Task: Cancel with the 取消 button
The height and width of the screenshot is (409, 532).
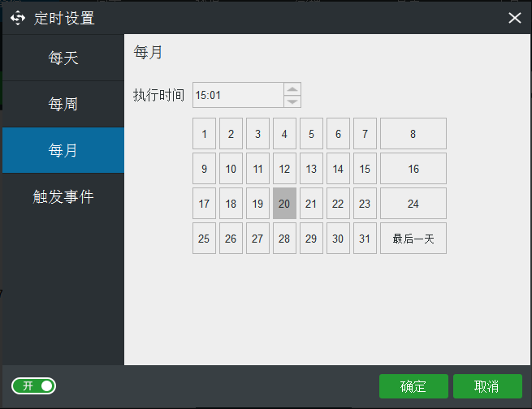Action: (487, 386)
